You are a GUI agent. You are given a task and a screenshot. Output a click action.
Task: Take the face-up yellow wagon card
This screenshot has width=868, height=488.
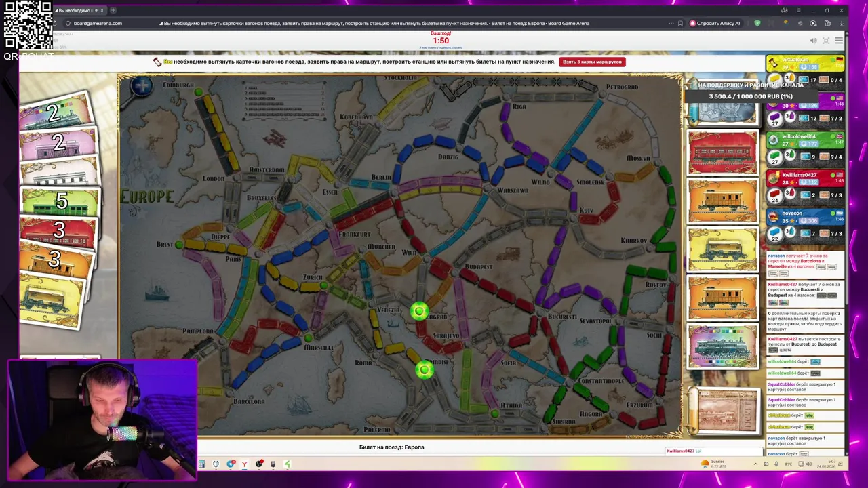tap(723, 249)
